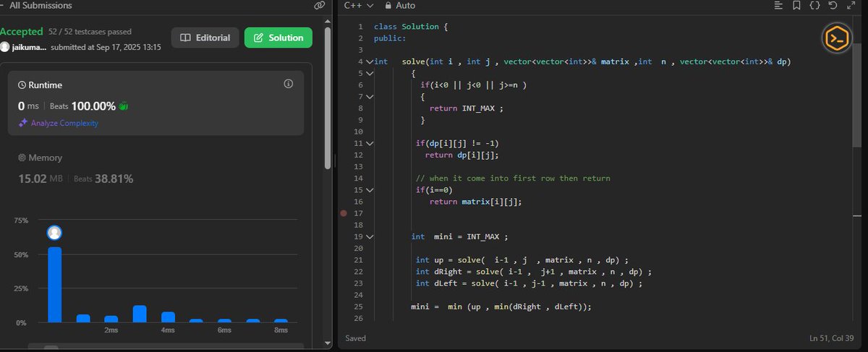Click the lock icon next to Auto
This screenshot has height=352, width=868.
click(x=388, y=5)
